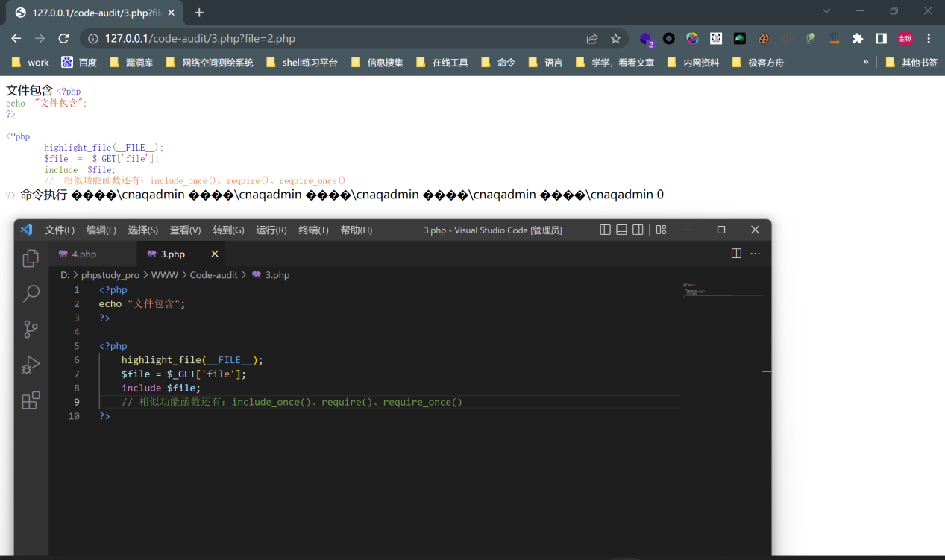The width and height of the screenshot is (945, 560).
Task: Click the colorful globe extension icon
Action: coord(692,38)
